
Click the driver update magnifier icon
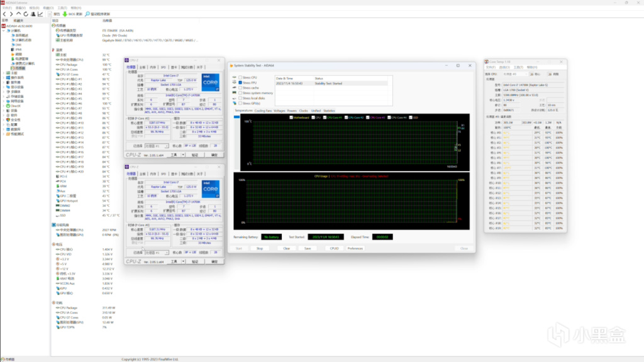click(87, 14)
